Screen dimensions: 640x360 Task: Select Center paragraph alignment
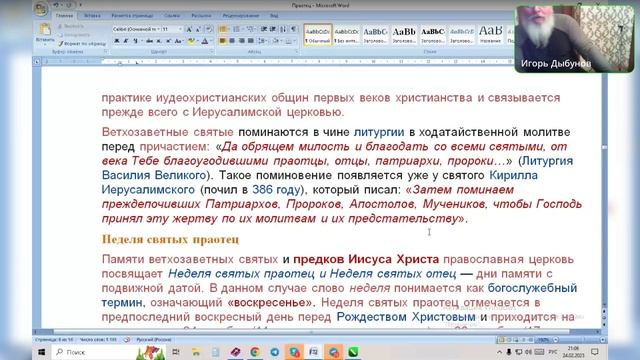pos(232,41)
